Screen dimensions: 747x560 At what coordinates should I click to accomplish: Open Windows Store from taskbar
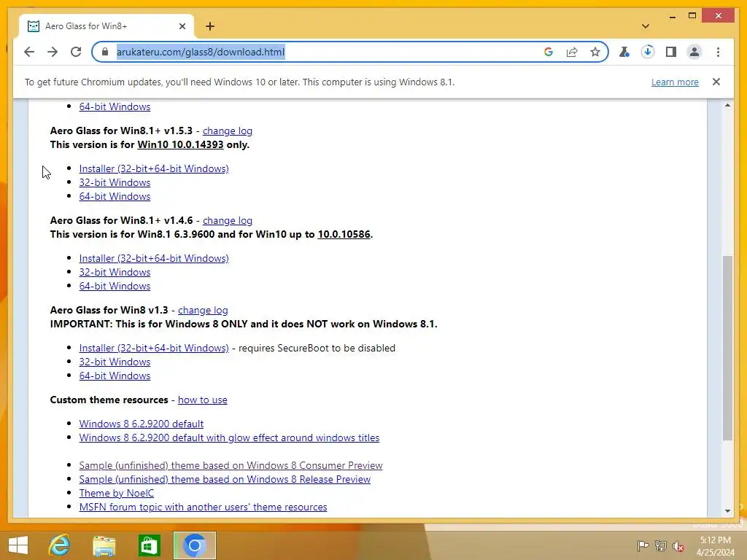[x=149, y=545]
